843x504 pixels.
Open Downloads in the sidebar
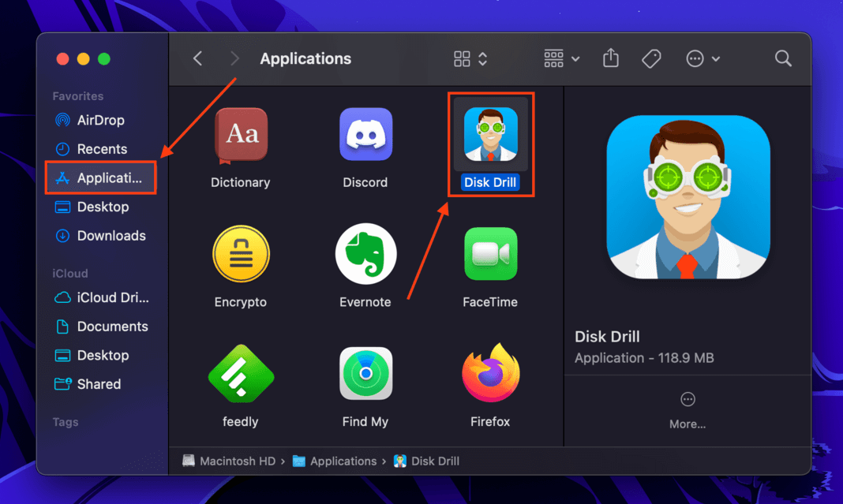[x=101, y=236]
